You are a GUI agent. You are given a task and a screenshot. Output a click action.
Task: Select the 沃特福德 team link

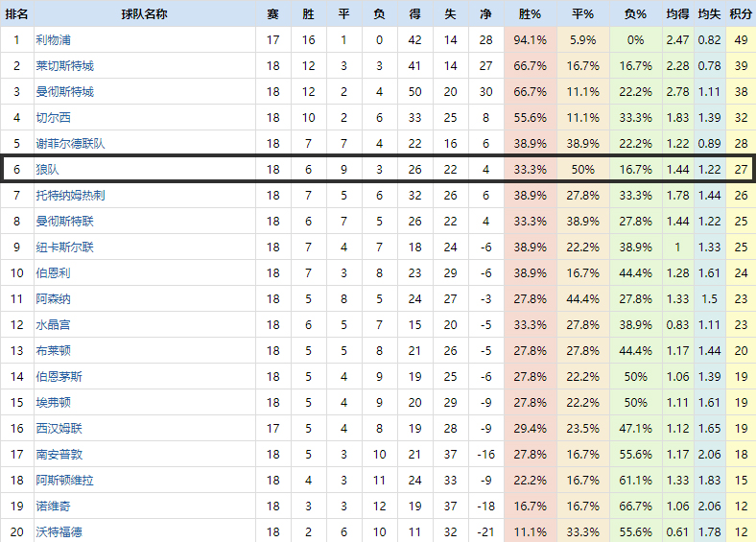point(59,532)
